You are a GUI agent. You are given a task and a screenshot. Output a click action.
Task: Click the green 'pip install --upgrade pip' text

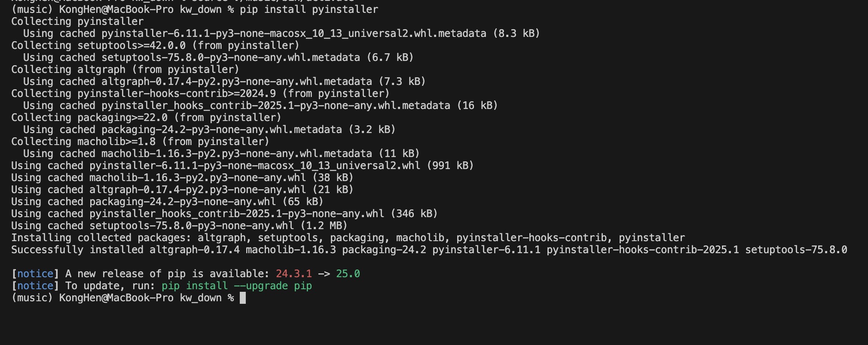point(237,286)
